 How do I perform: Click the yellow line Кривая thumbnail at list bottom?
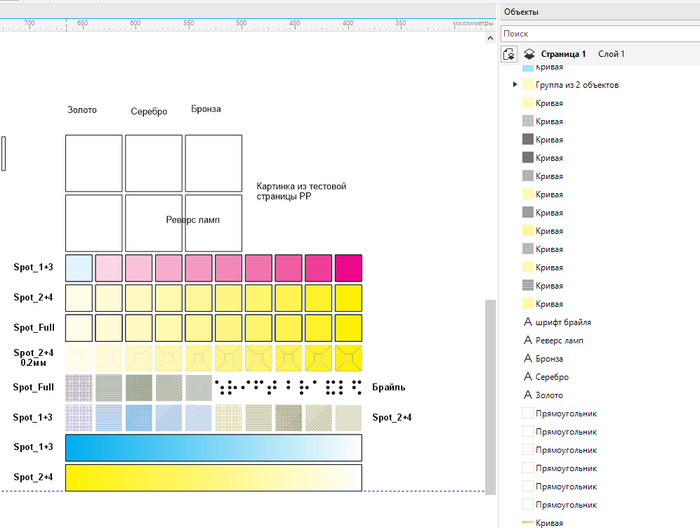(x=527, y=522)
